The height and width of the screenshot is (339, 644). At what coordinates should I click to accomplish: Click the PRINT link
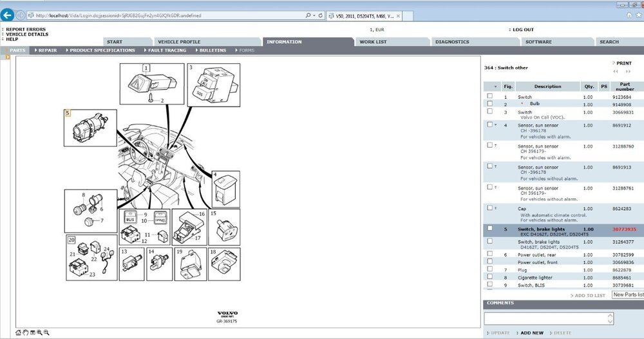click(x=623, y=63)
